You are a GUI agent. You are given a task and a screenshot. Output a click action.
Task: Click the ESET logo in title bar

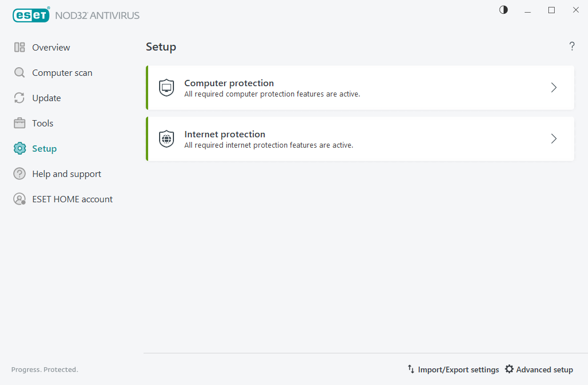point(32,16)
